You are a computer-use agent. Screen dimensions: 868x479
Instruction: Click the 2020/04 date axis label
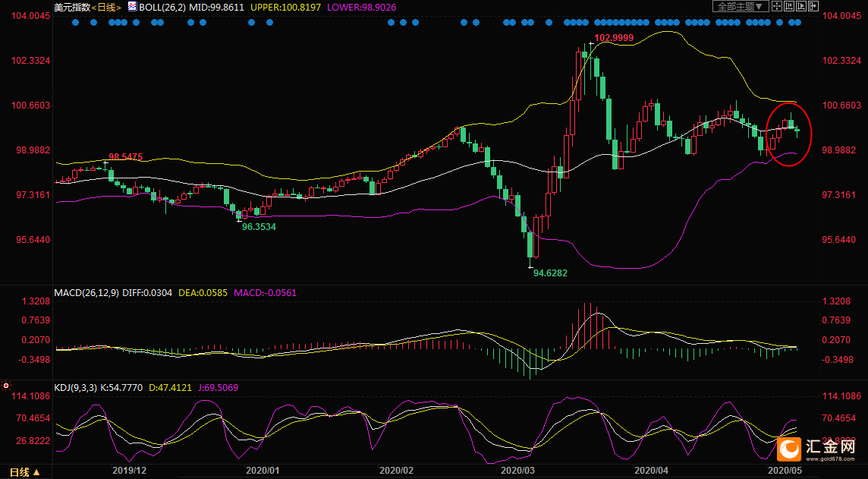(x=652, y=470)
